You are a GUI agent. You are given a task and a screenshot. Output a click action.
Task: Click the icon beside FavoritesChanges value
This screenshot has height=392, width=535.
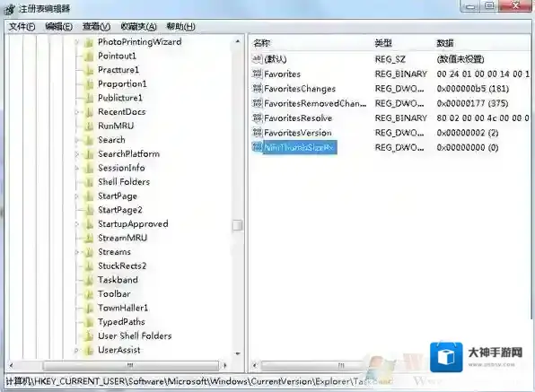point(257,88)
